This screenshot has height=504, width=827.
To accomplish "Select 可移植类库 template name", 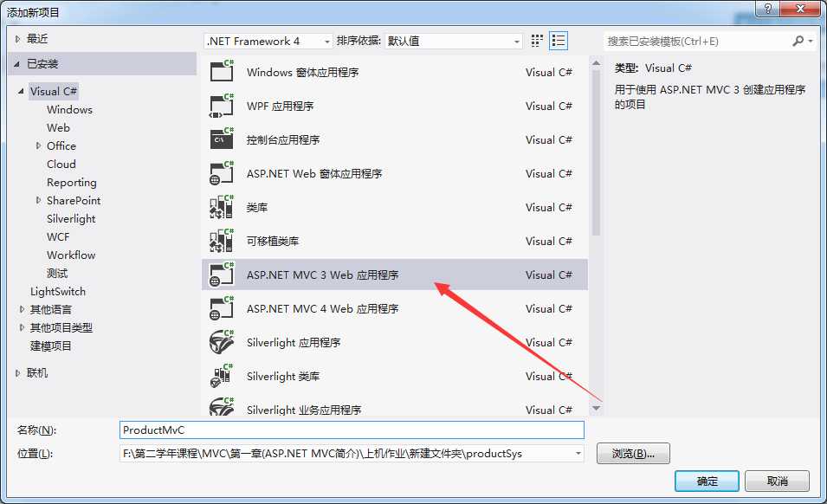I will coord(273,241).
